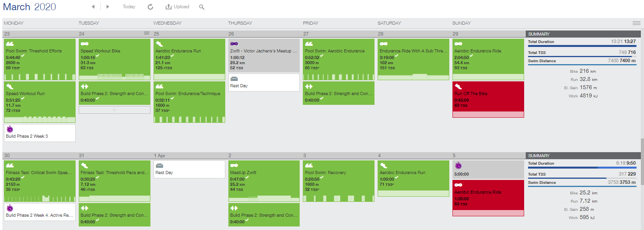Viewport: 644px width, 230px height.
Task: Click bike icon on Endurance Ride With A Sub Thre...
Action: tap(384, 44)
